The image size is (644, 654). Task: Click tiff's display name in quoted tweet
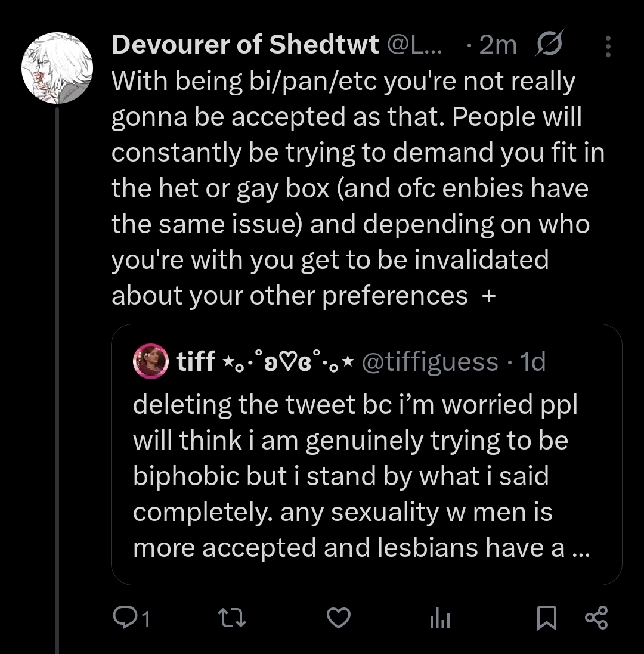tap(196, 361)
